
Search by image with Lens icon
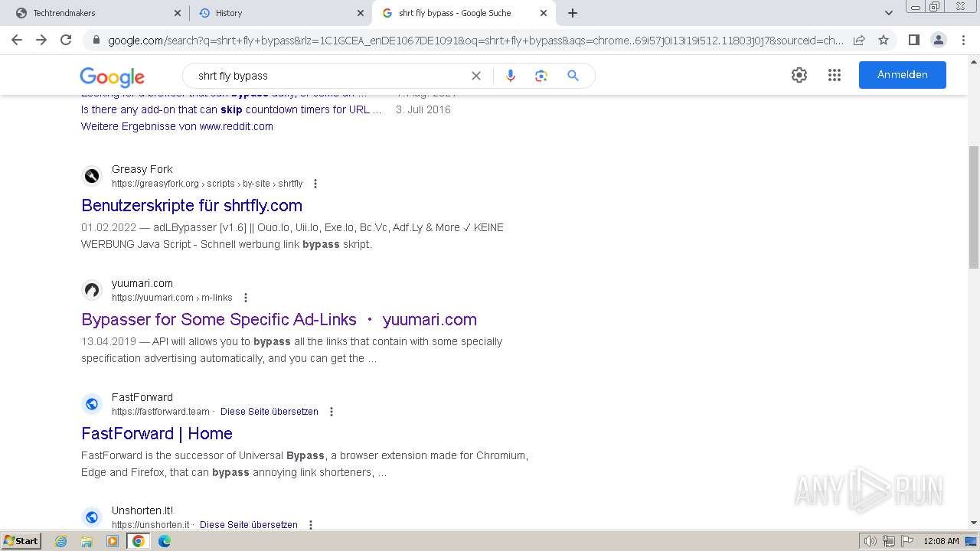(x=541, y=76)
